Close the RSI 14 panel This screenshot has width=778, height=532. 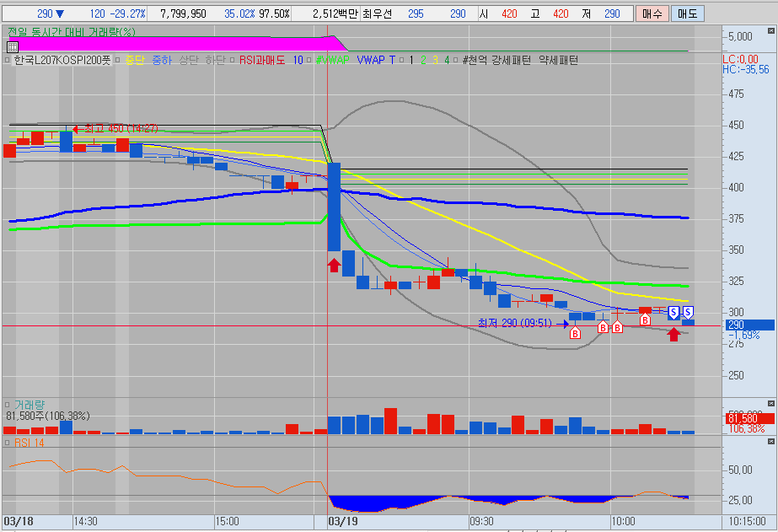(x=771, y=441)
